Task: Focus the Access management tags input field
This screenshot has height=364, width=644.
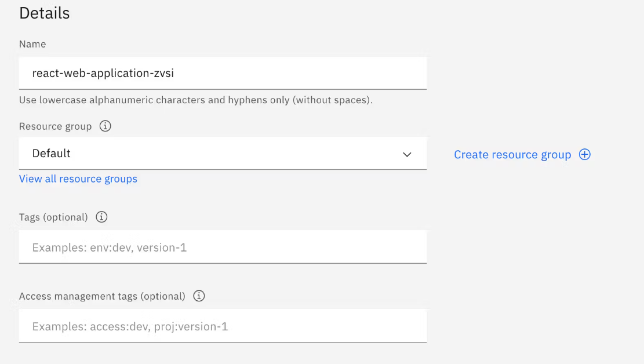Action: [223, 326]
